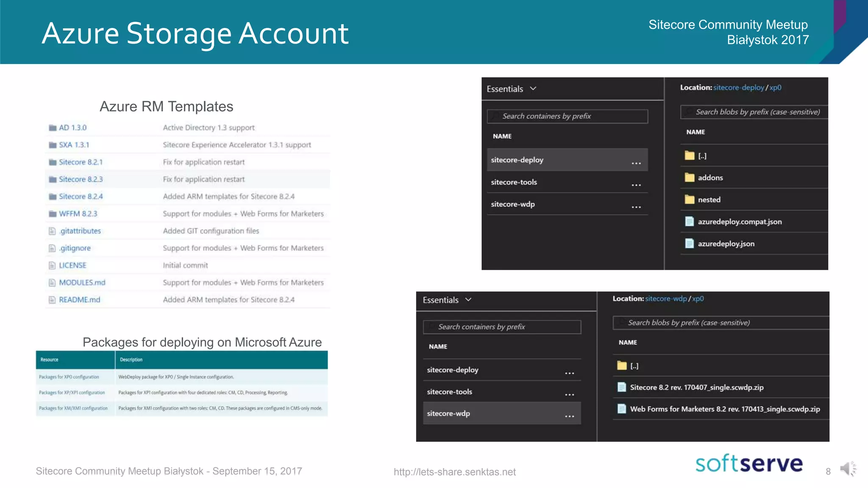Image resolution: width=868 pixels, height=488 pixels.
Task: Click the LICENSE file icon
Action: point(52,266)
